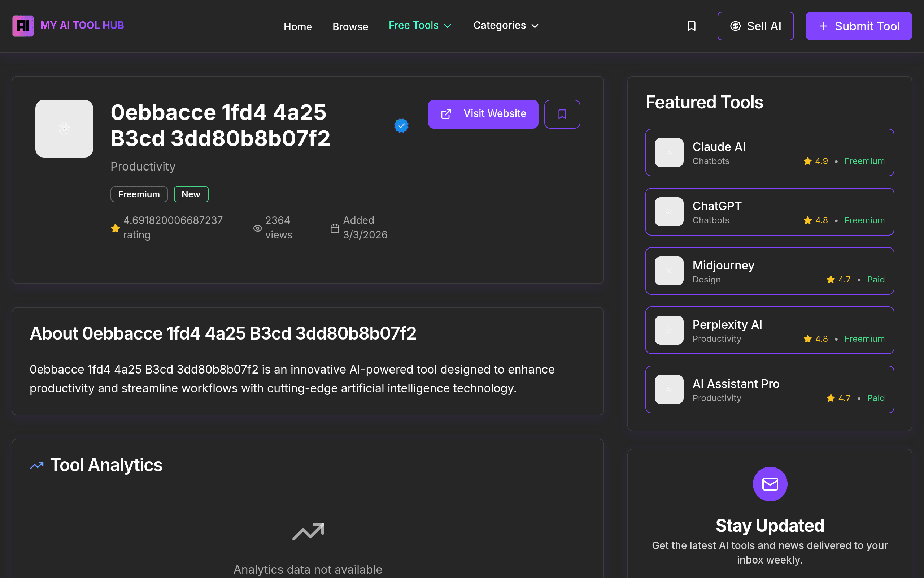Click the eye views icon
Screen dimensions: 924x578
[257, 228]
